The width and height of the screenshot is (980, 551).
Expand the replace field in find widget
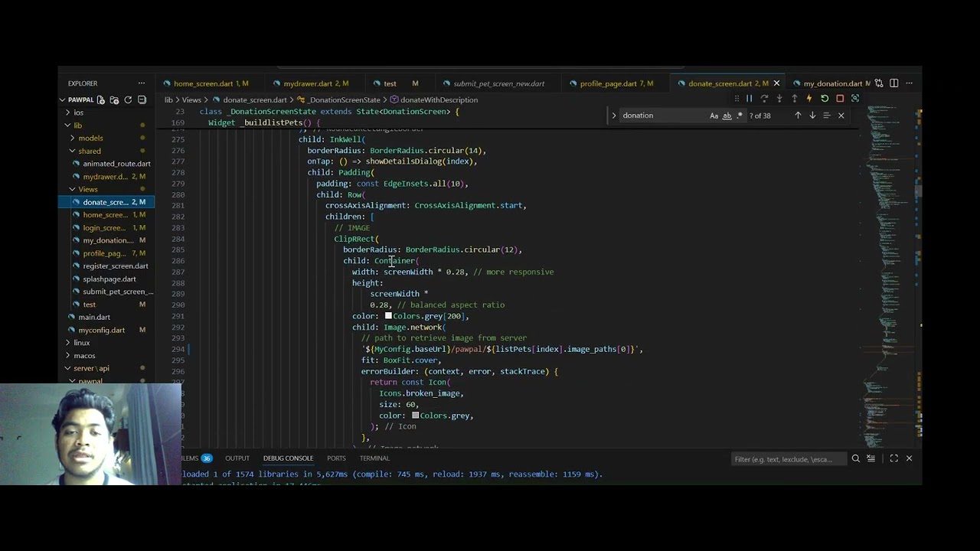pyautogui.click(x=613, y=116)
